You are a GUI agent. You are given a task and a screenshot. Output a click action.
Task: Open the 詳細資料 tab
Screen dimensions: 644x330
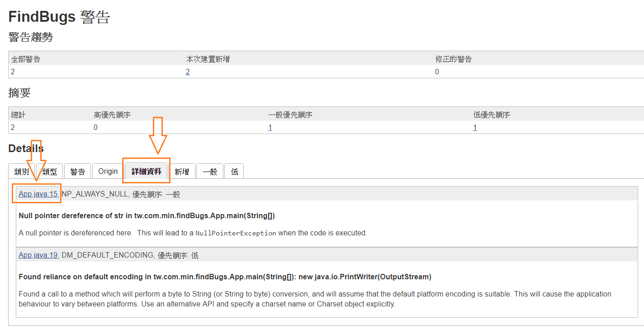coord(146,171)
